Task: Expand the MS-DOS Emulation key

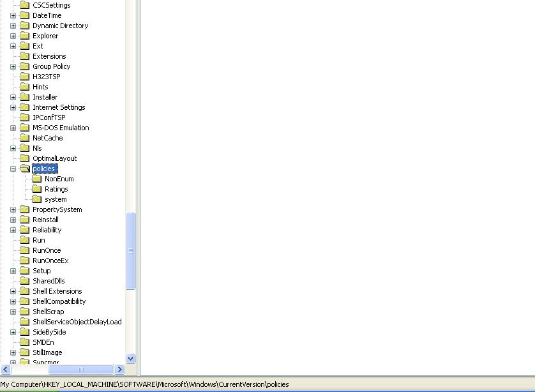Action: (x=13, y=128)
